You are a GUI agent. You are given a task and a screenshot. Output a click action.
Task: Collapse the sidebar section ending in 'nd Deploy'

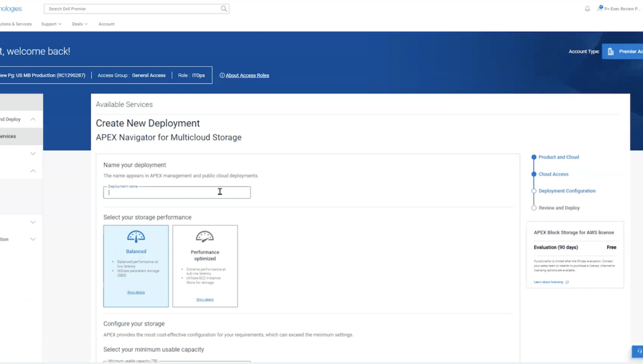click(33, 119)
